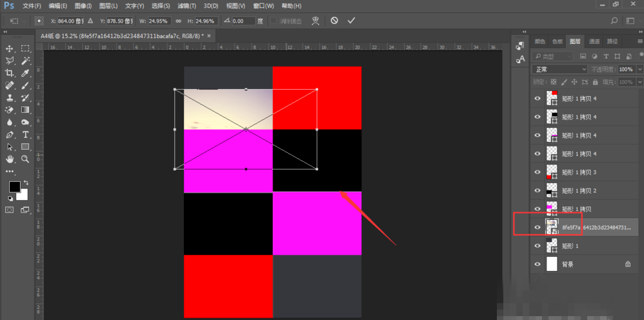Expand the 不透明度 opacity dropdown arrow

[x=639, y=69]
